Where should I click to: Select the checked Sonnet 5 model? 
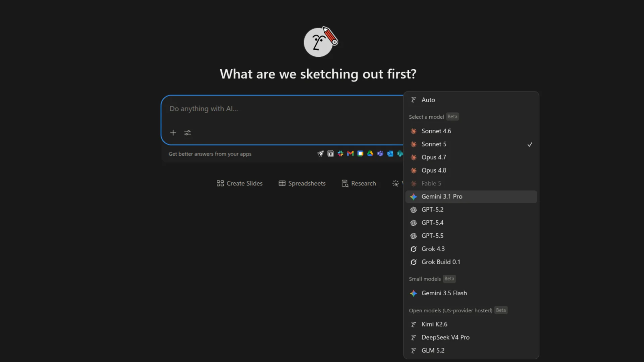471,144
